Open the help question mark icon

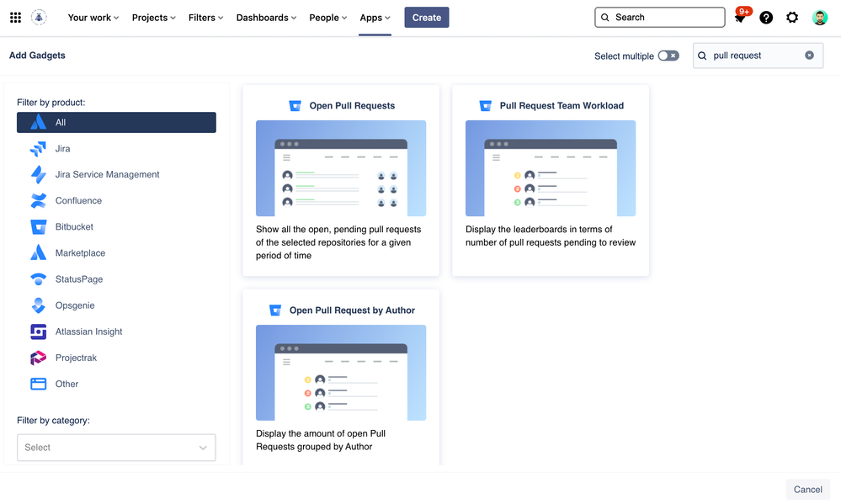click(766, 18)
